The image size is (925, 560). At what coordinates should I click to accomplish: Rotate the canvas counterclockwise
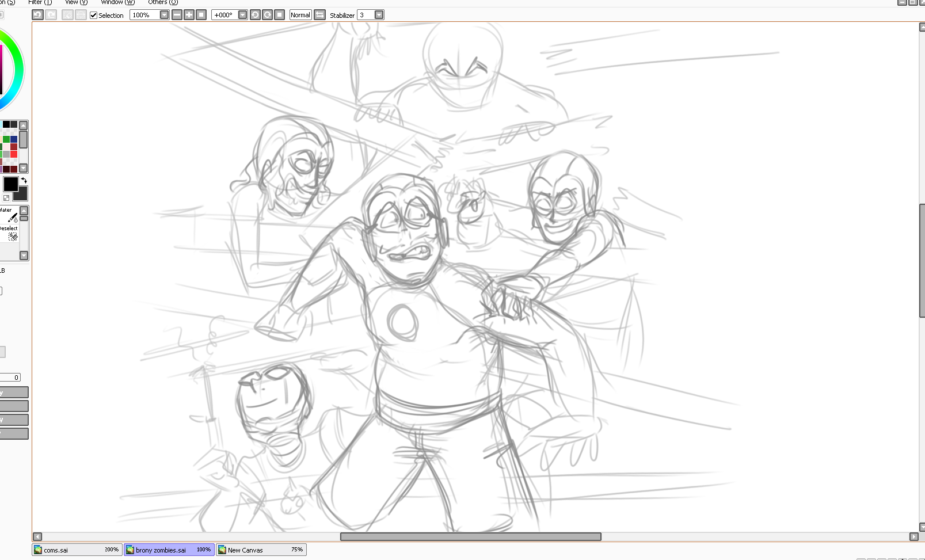255,15
